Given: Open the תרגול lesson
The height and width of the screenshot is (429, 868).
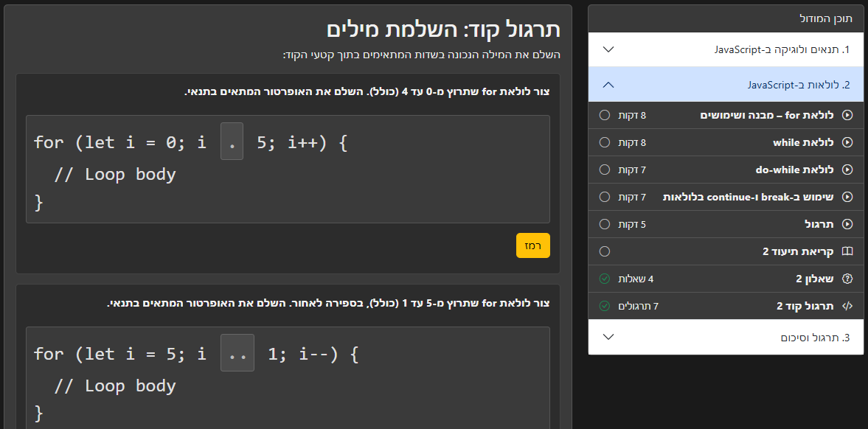Looking at the screenshot, I should (726, 224).
